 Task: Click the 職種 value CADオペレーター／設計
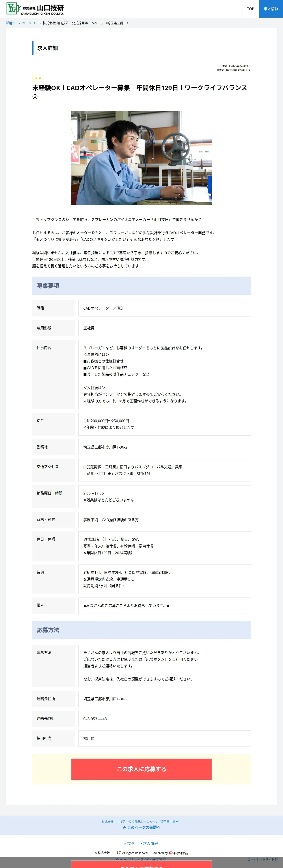pos(104,308)
